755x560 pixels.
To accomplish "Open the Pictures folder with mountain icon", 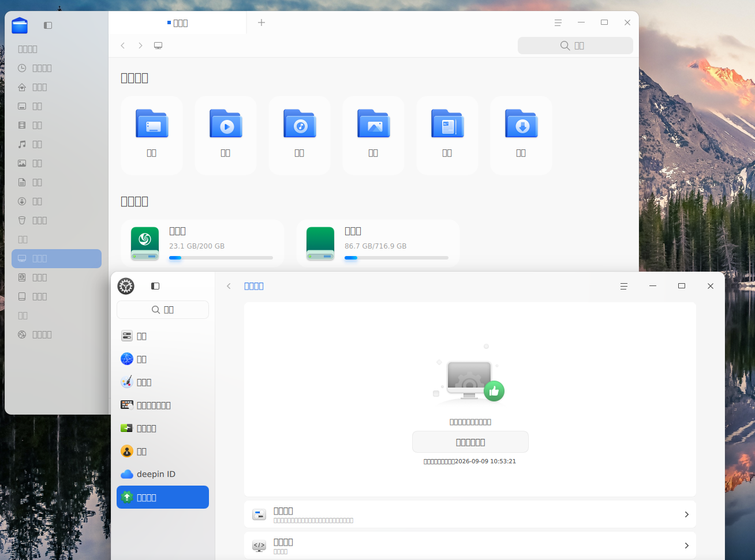I will click(373, 136).
